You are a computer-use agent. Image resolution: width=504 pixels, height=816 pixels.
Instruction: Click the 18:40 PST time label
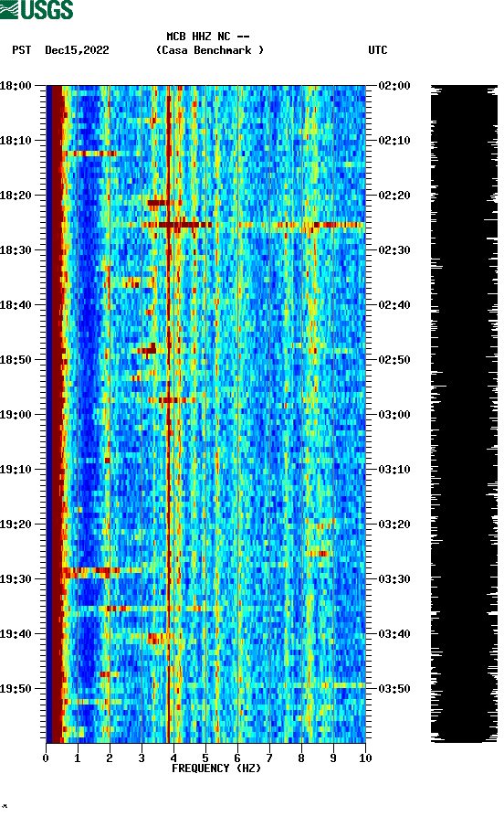click(16, 304)
